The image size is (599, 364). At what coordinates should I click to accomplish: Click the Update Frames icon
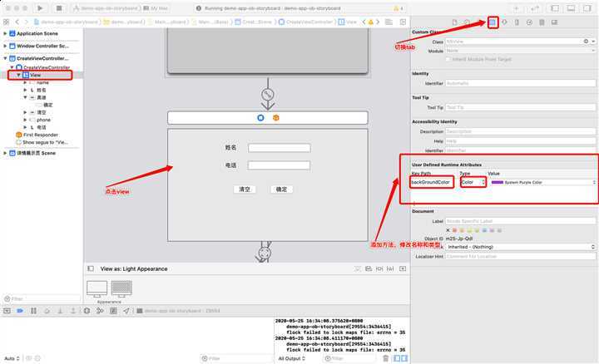358,269
